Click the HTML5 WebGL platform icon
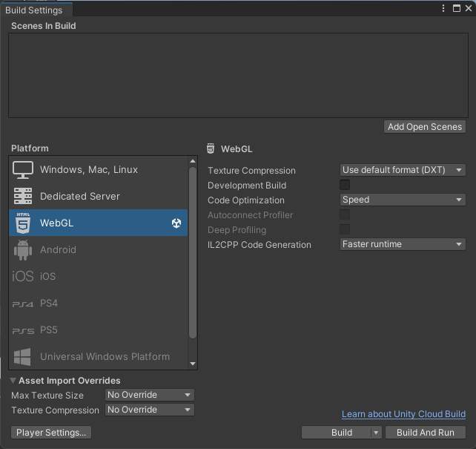Viewport: 476px width, 449px height. [23, 223]
